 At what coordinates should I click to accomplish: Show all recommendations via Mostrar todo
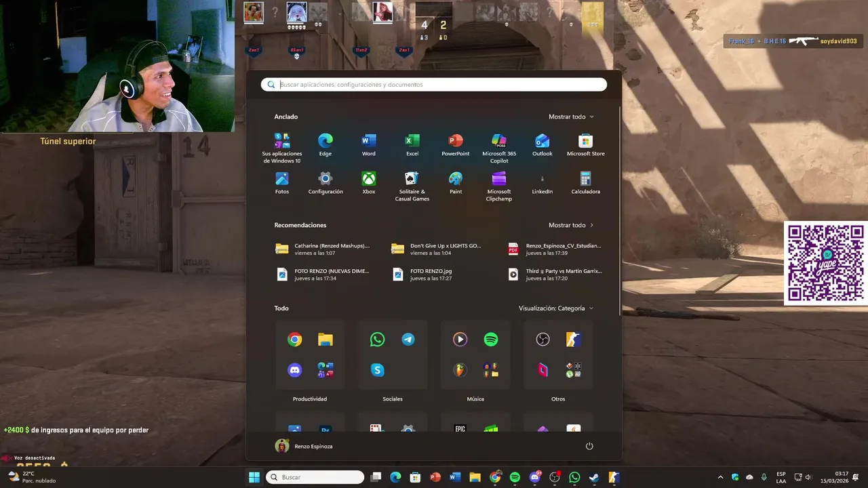[571, 225]
